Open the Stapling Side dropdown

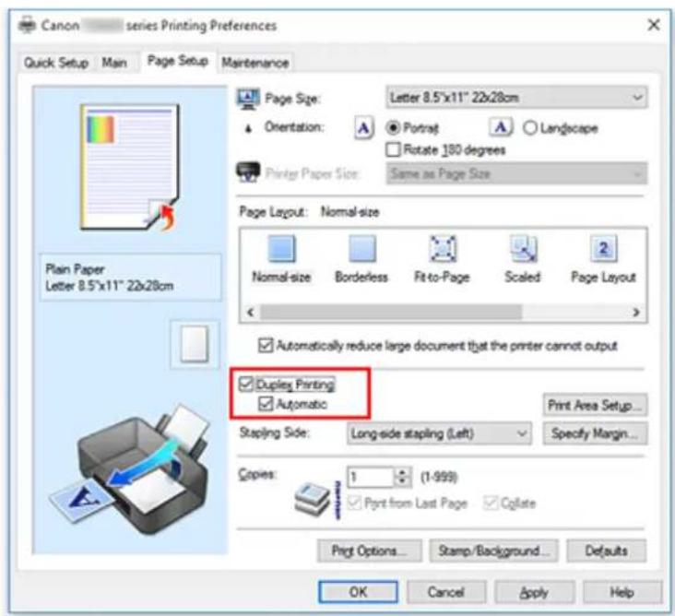coord(439,433)
